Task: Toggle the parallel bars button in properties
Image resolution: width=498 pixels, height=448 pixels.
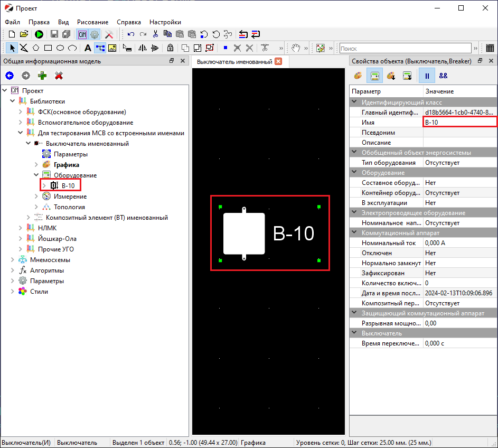Action: pos(427,76)
